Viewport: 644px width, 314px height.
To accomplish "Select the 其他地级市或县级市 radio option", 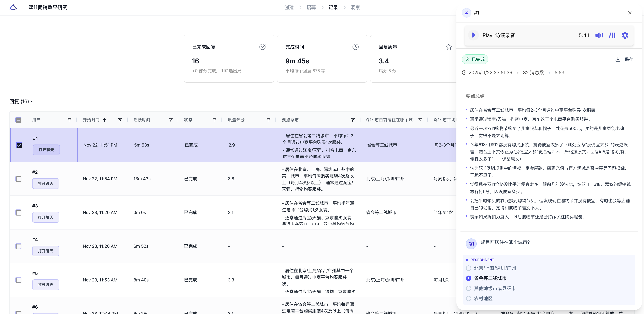I will click(469, 288).
